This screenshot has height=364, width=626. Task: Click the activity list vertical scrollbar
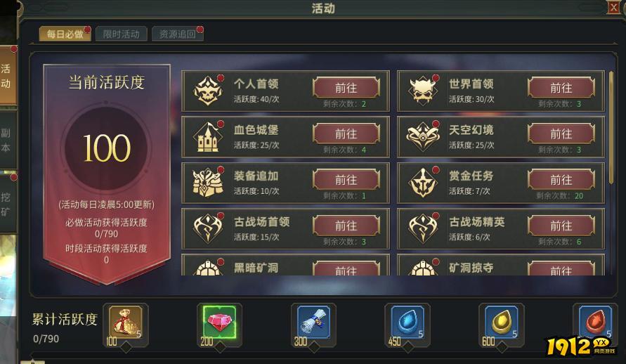coord(611,128)
